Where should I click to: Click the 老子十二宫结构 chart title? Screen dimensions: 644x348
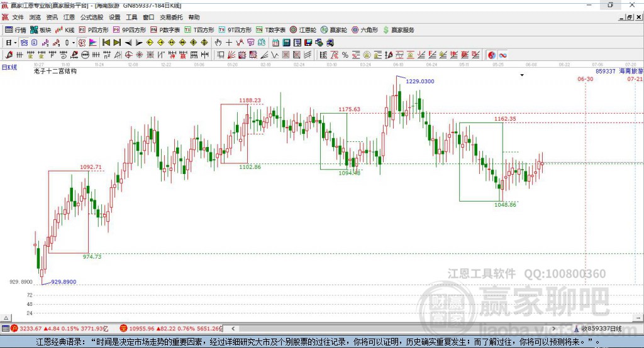click(x=55, y=71)
